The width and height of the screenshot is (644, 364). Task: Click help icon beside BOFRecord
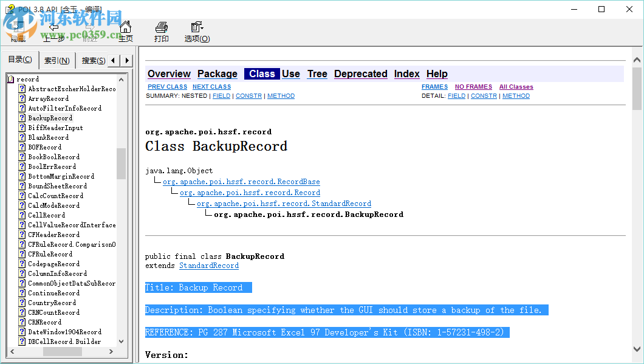pos(22,147)
